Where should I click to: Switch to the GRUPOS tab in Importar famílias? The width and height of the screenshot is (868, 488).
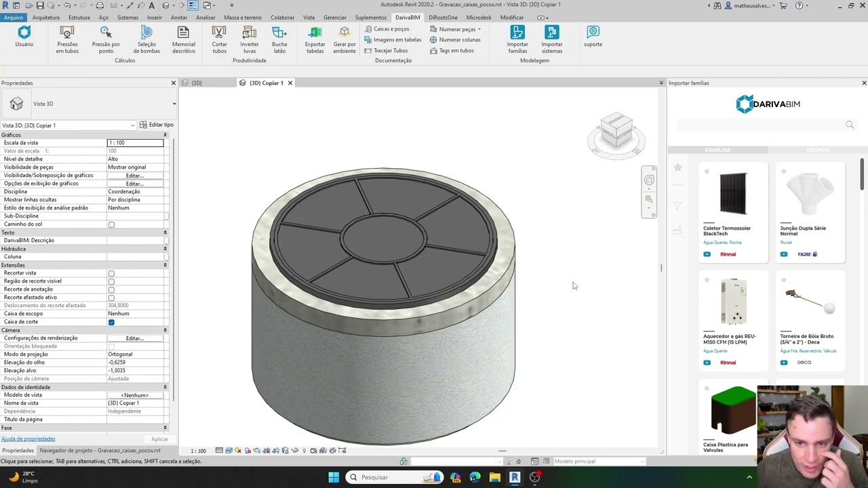[x=818, y=150]
